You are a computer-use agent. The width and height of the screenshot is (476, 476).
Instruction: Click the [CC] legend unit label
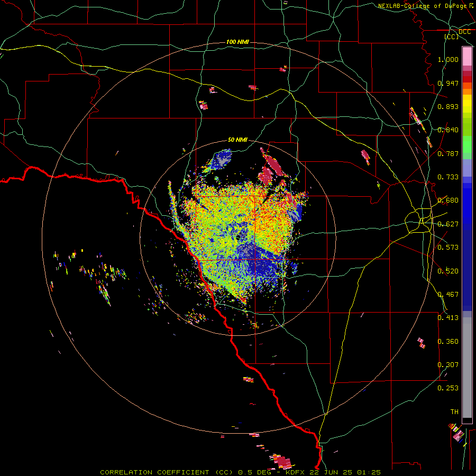click(452, 36)
